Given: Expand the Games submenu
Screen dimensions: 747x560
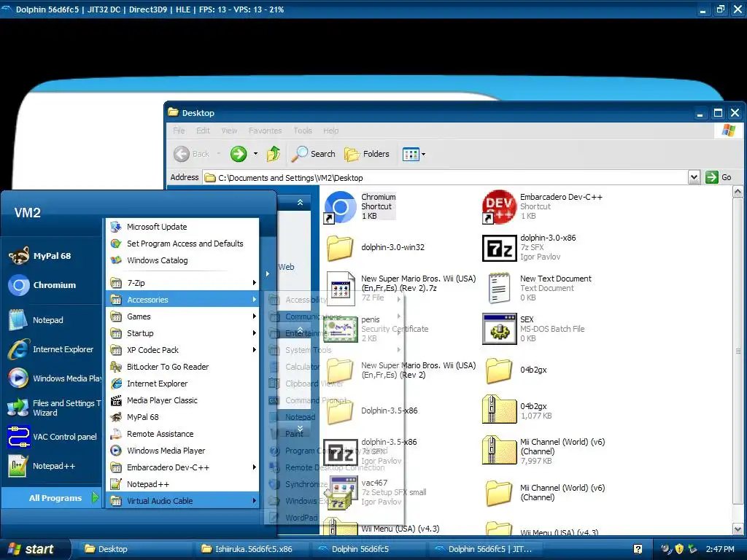Looking at the screenshot, I should tap(183, 316).
